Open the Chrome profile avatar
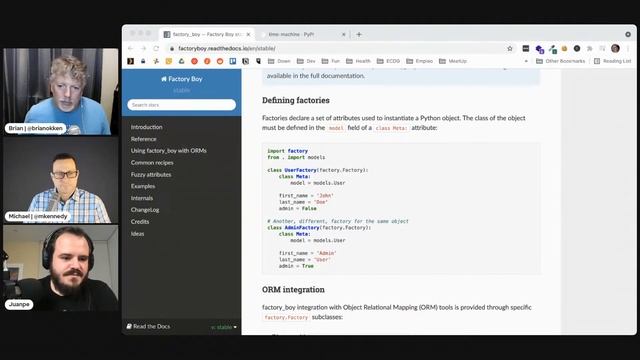Viewport: 640px width, 360px height. pos(615,49)
